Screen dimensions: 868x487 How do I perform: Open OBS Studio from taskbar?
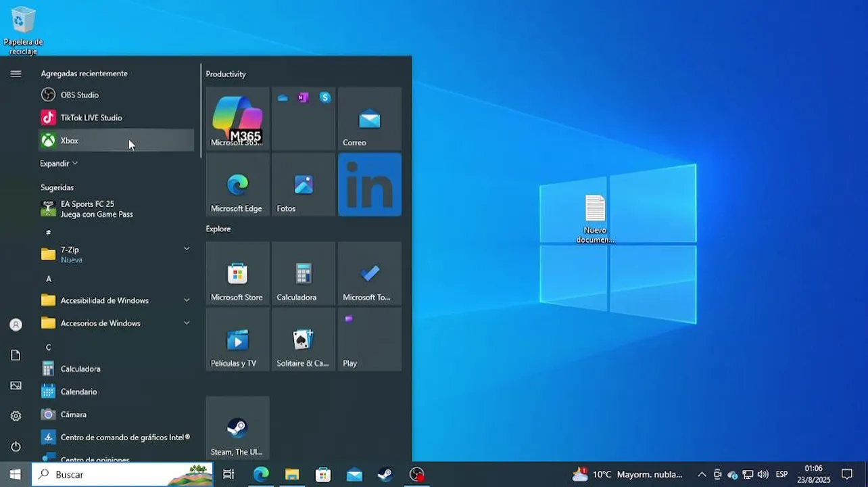pyautogui.click(x=417, y=475)
